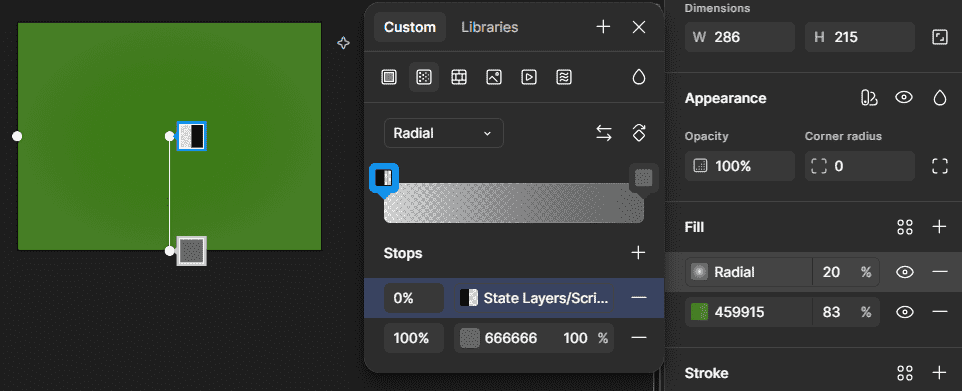Remove the 0% State Layers stop
This screenshot has width=962, height=391.
pos(639,298)
